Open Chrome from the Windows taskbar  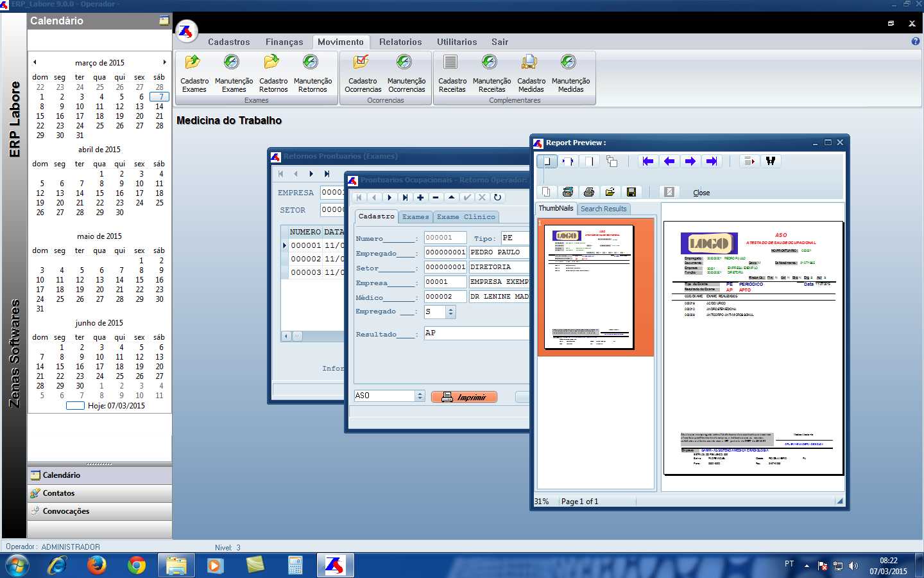click(x=136, y=565)
